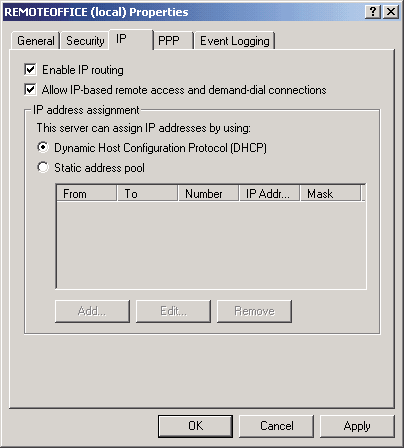Viewport: 404px width, 448px height.
Task: Go to the PPP tab
Action: tap(173, 41)
